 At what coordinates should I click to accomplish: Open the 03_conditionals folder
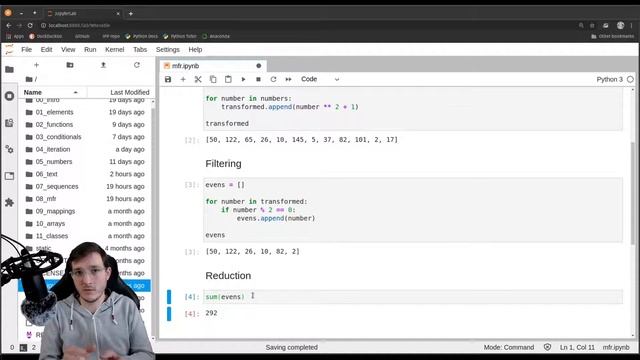[85, 137]
